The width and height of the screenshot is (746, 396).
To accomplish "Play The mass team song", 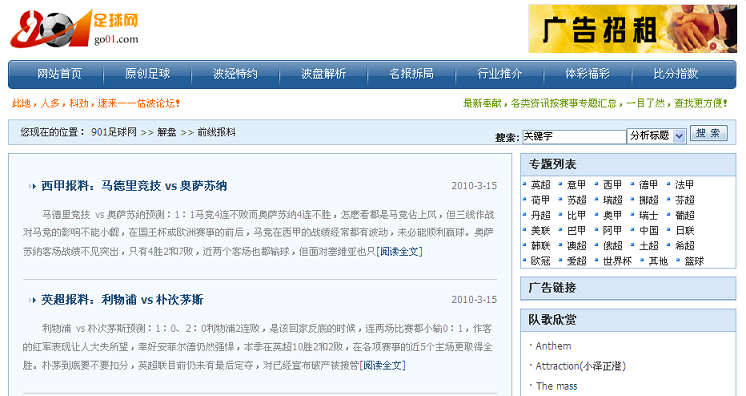I will coord(556,386).
